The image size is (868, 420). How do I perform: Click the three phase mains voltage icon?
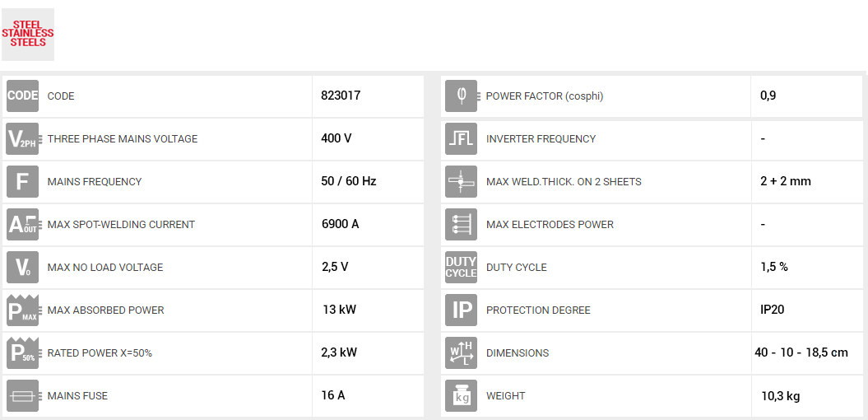(22, 138)
